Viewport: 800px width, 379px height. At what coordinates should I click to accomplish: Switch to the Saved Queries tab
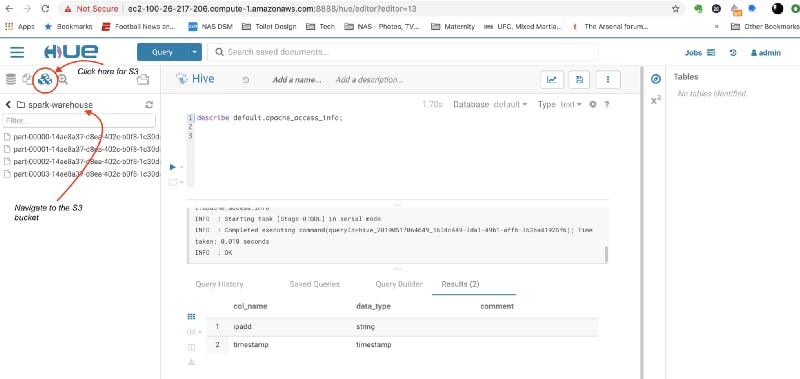[x=314, y=284]
